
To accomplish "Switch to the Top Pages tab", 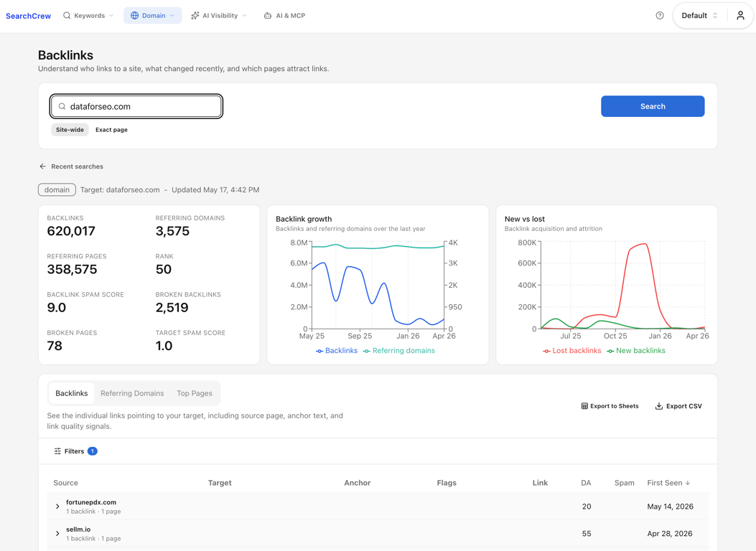I will coord(195,393).
